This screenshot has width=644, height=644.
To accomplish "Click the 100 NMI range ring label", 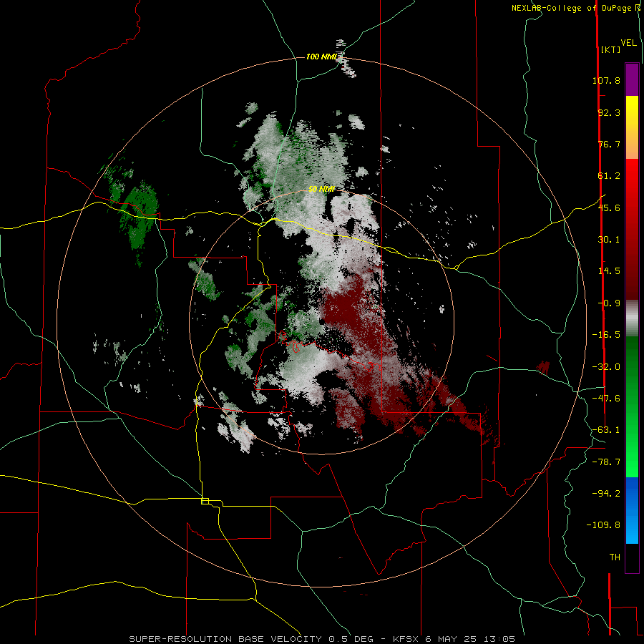I will (322, 57).
